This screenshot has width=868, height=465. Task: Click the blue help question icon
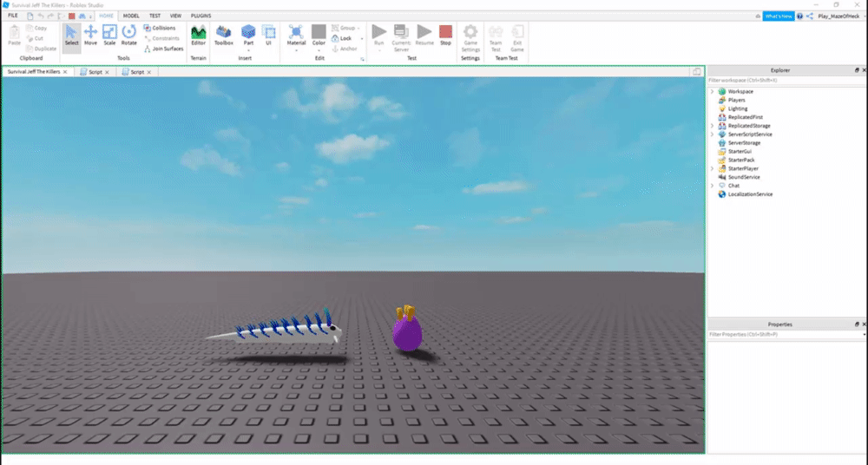(800, 16)
